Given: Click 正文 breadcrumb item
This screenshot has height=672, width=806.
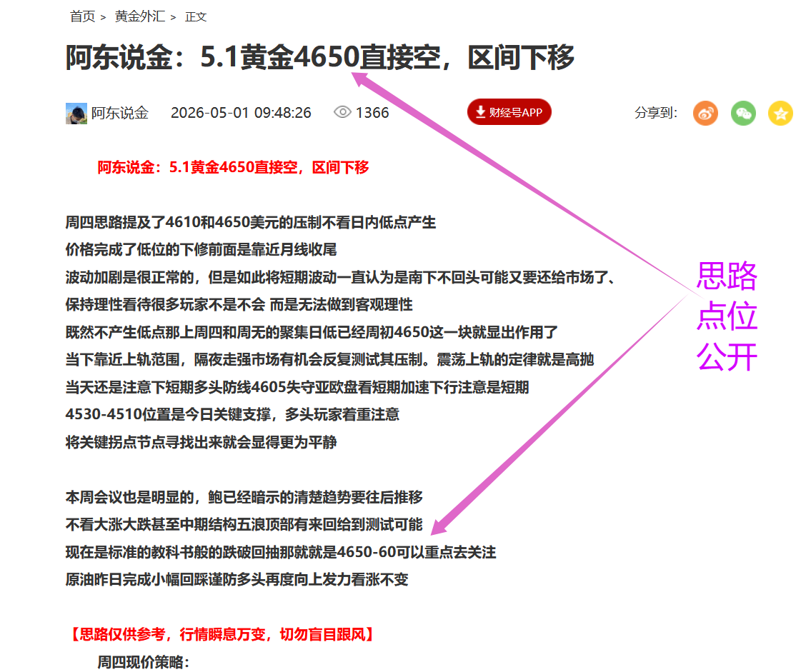Looking at the screenshot, I should [x=196, y=17].
